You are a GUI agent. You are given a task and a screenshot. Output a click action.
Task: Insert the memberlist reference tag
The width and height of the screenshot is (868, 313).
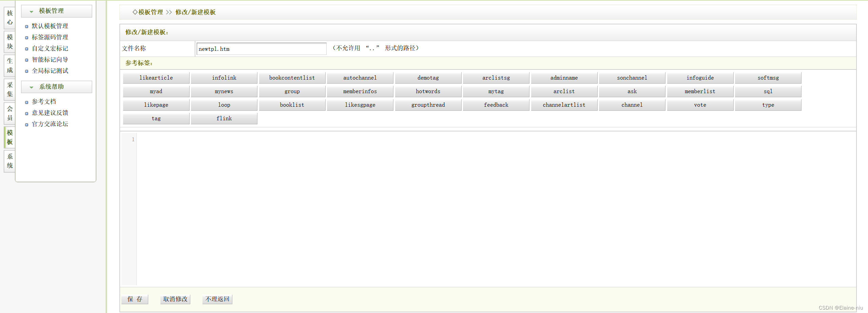coord(700,91)
